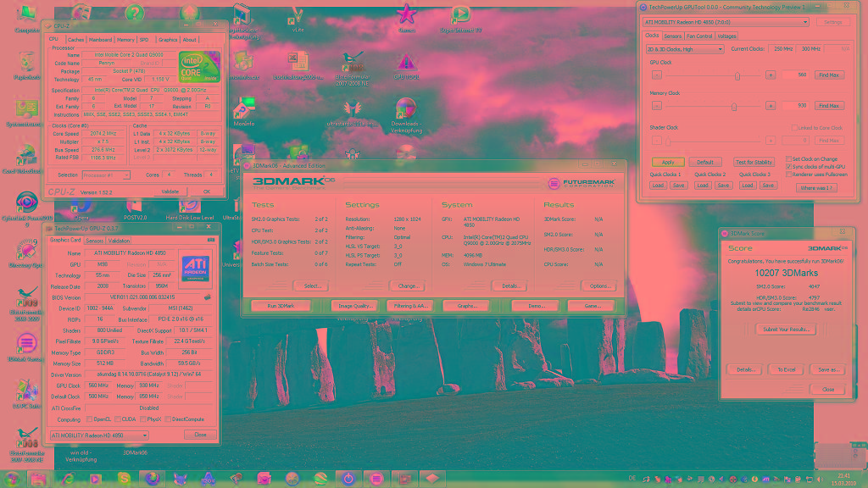This screenshot has height=488, width=868.
Task: Open GPU-Z card selector dropdown at bottom
Action: pos(99,435)
